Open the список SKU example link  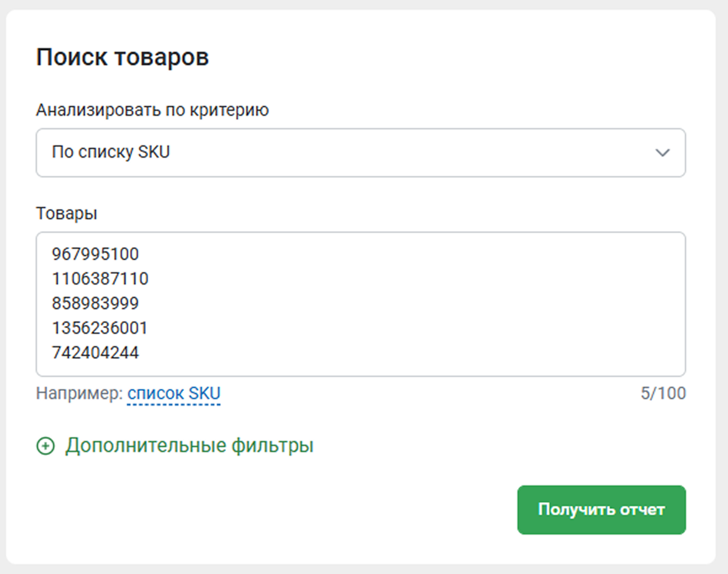[x=173, y=394]
